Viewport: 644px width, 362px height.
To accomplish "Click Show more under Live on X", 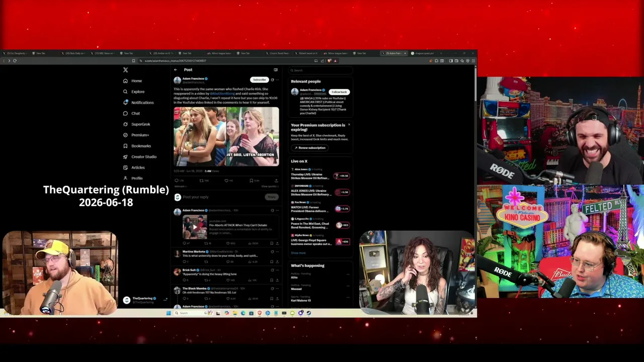I will point(298,253).
